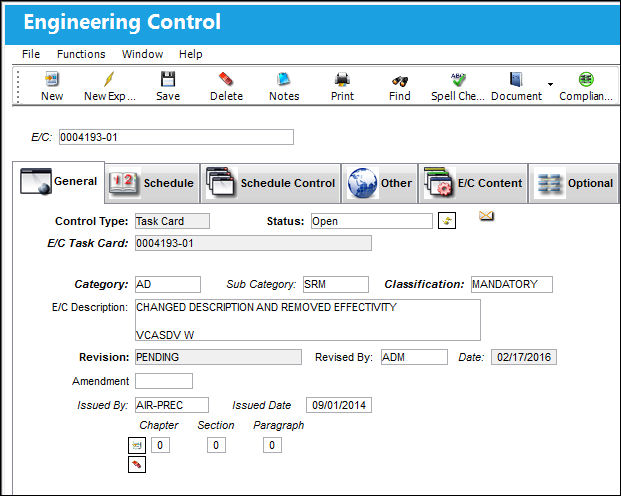Image resolution: width=621 pixels, height=496 pixels.
Task: Open the Window menu
Action: click(143, 54)
